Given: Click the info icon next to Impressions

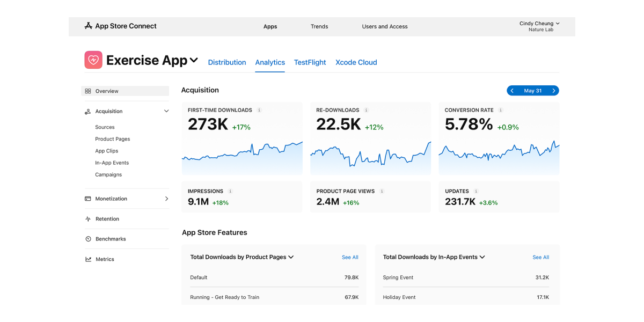Looking at the screenshot, I should 230,191.
